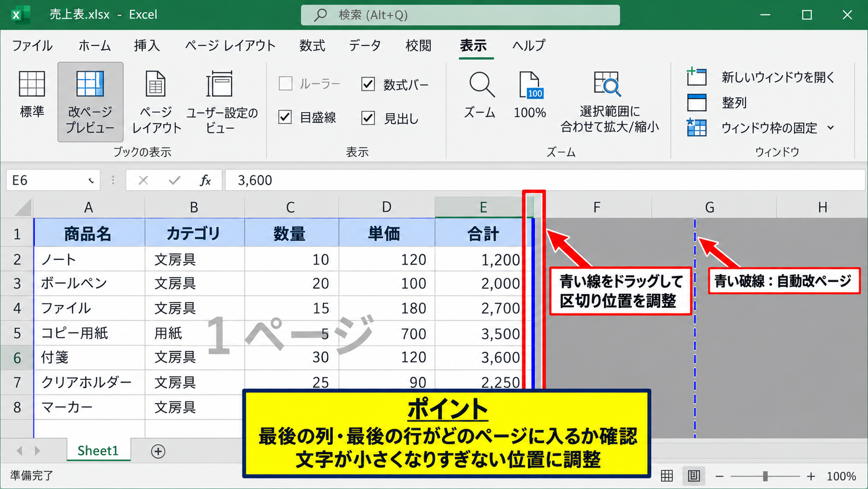Screen dimensions: 868x489
Task: Zoom out with the minus button
Action: click(x=720, y=476)
